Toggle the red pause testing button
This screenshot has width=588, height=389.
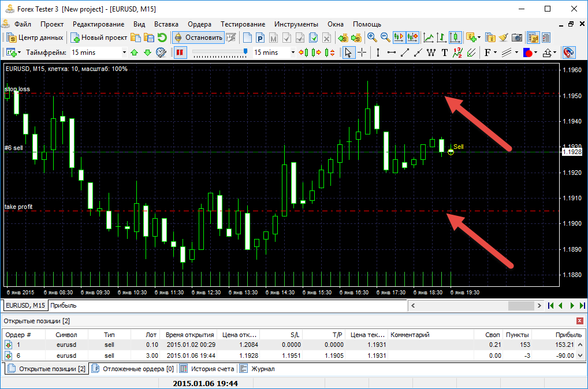180,53
